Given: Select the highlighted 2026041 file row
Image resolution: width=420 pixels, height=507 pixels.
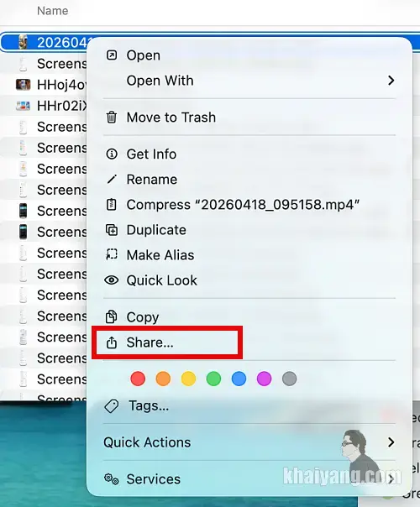Looking at the screenshot, I should point(45,42).
